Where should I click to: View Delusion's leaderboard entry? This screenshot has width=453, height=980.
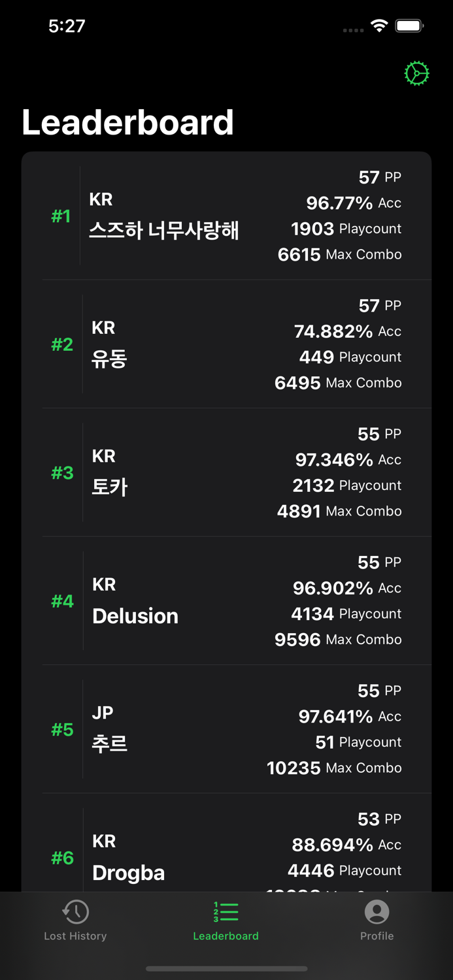pos(135,615)
